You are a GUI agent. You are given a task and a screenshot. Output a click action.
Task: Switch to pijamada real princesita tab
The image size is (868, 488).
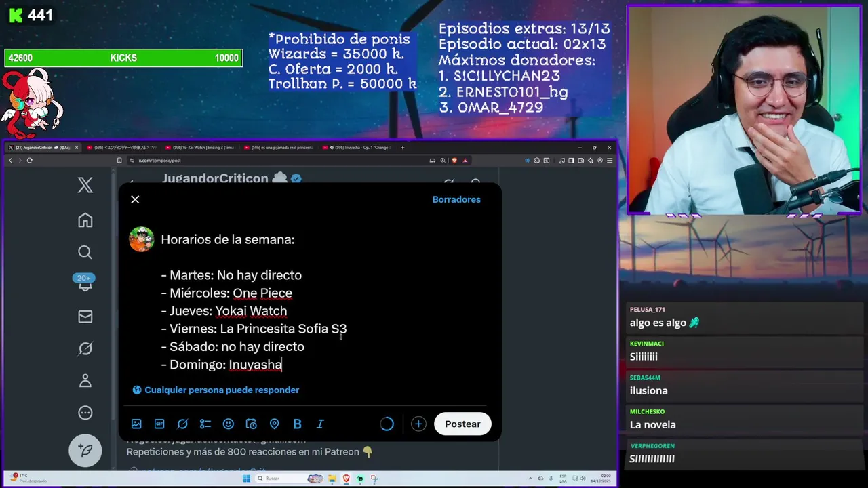(281, 147)
